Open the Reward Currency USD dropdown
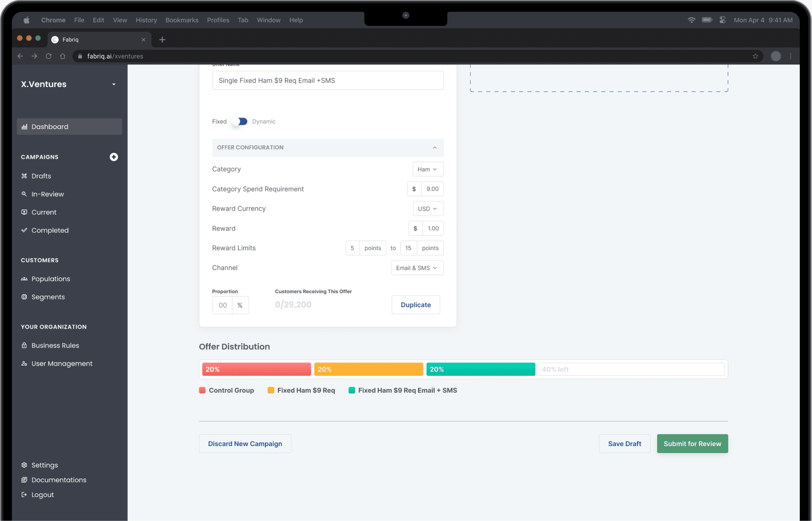This screenshot has height=521, width=812. (x=428, y=209)
